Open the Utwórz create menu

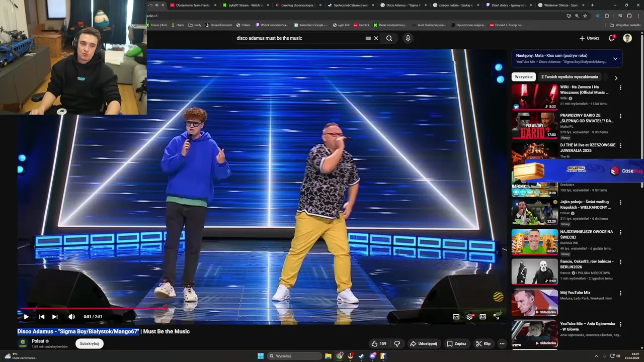coord(589,38)
